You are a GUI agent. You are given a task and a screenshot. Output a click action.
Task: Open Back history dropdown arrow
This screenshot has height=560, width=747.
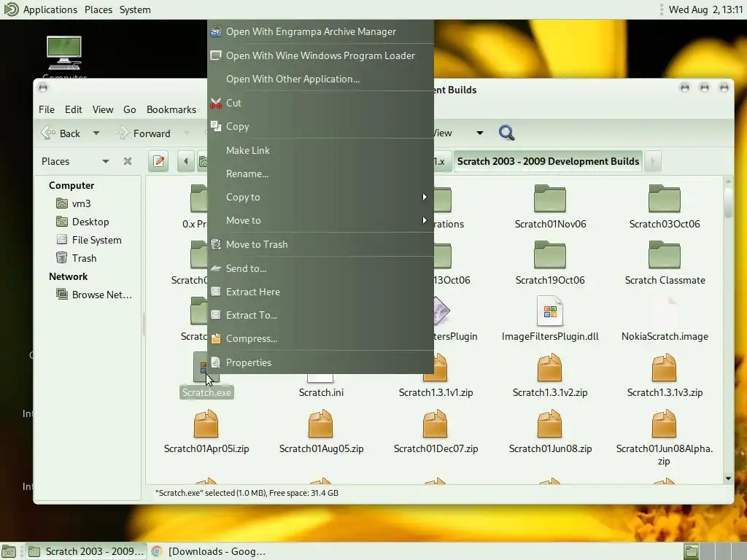coord(96,133)
